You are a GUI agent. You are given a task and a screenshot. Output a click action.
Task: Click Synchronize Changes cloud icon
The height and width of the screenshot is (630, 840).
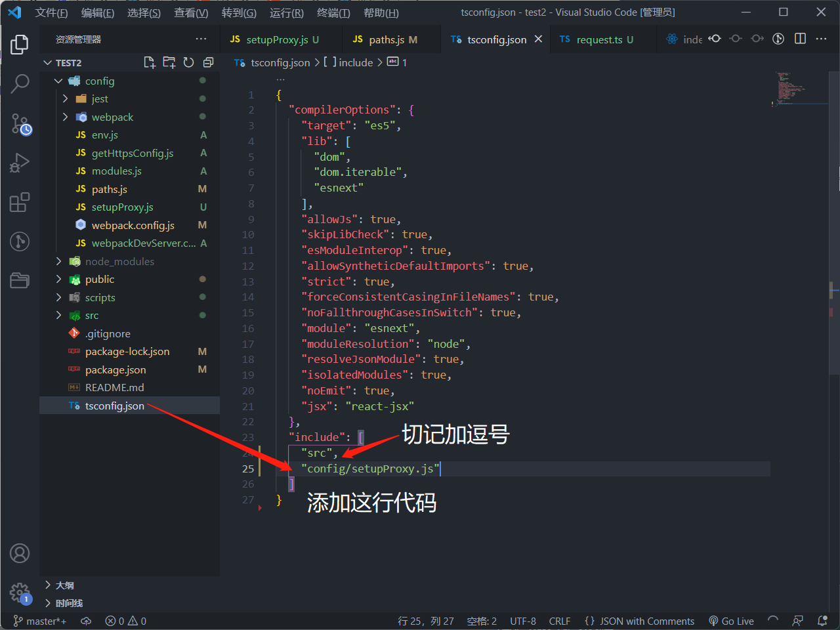(x=86, y=621)
